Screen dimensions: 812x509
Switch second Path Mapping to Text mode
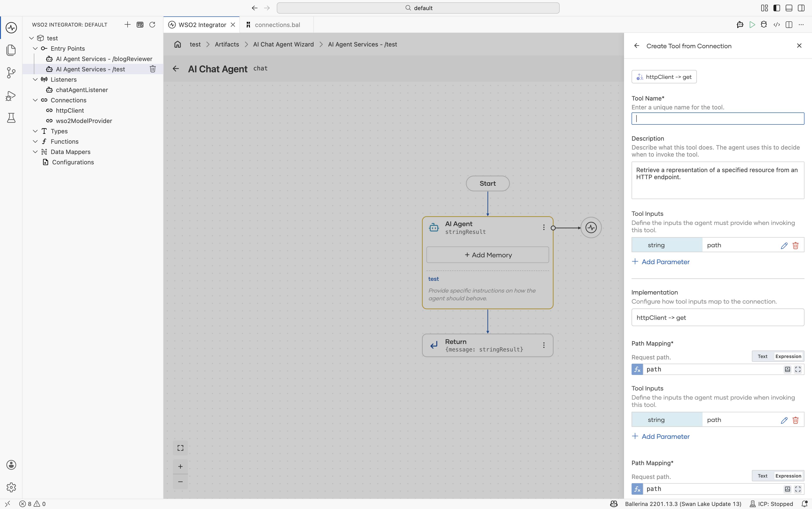762,476
